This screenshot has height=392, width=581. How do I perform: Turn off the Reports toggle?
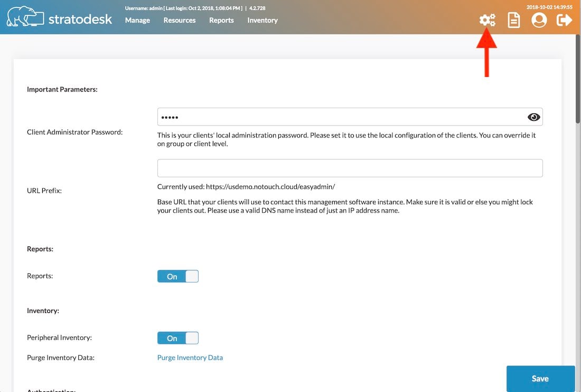tap(177, 276)
